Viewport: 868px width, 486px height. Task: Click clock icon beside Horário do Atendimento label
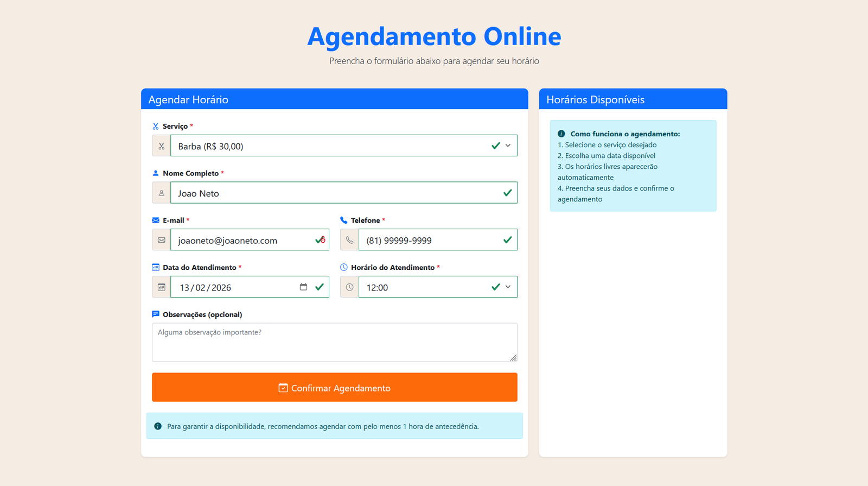pyautogui.click(x=343, y=267)
